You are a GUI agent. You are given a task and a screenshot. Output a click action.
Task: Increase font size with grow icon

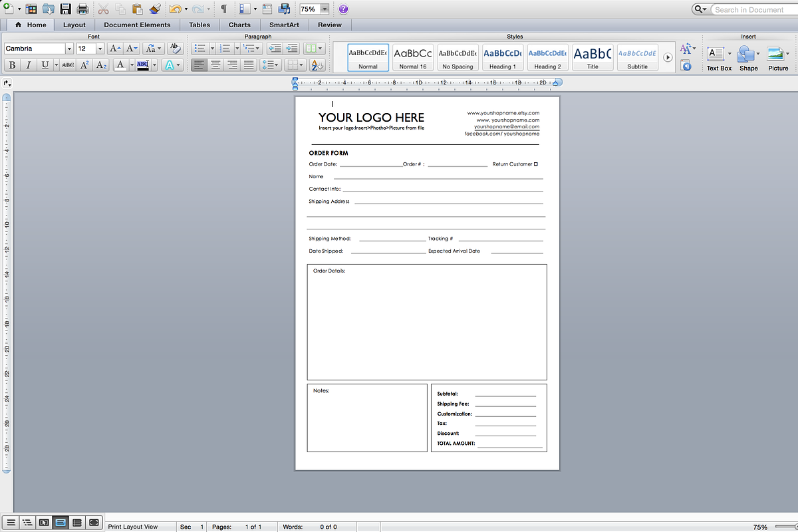pos(115,49)
